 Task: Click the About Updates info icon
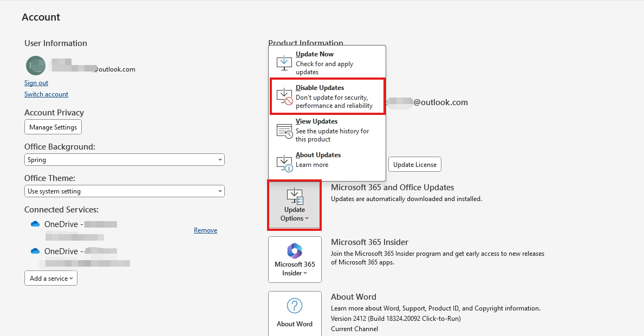pos(284,164)
